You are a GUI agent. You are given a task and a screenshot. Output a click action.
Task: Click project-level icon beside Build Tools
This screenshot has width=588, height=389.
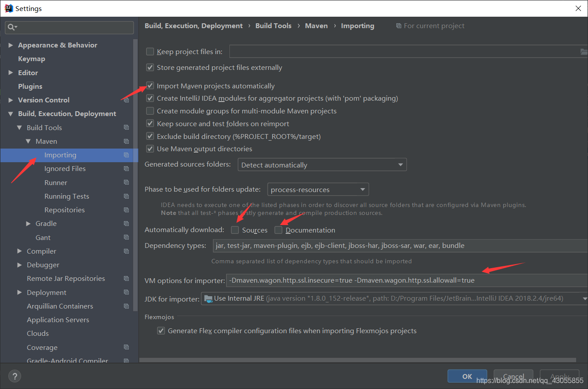126,127
